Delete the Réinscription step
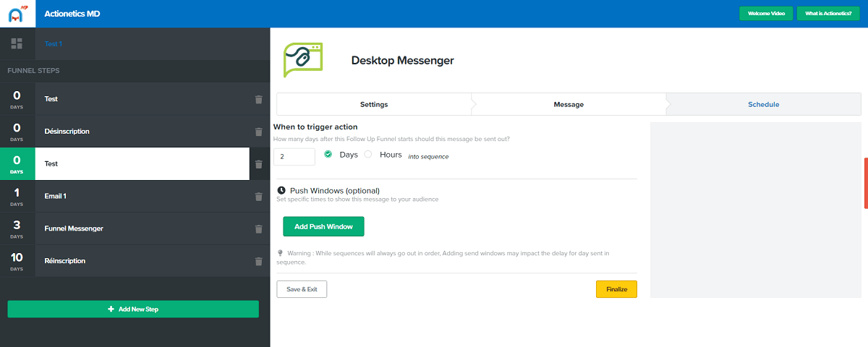 pos(259,262)
